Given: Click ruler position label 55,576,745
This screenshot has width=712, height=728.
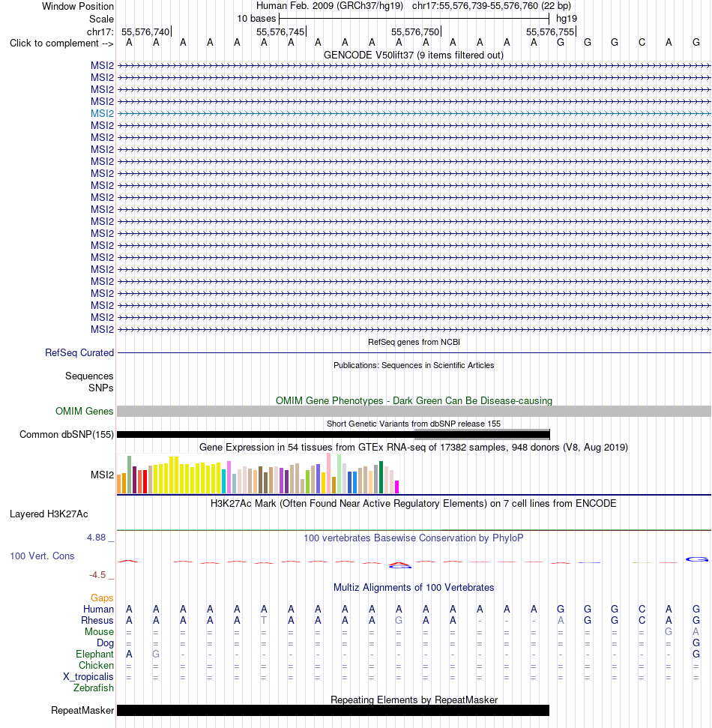Looking at the screenshot, I should [x=280, y=31].
